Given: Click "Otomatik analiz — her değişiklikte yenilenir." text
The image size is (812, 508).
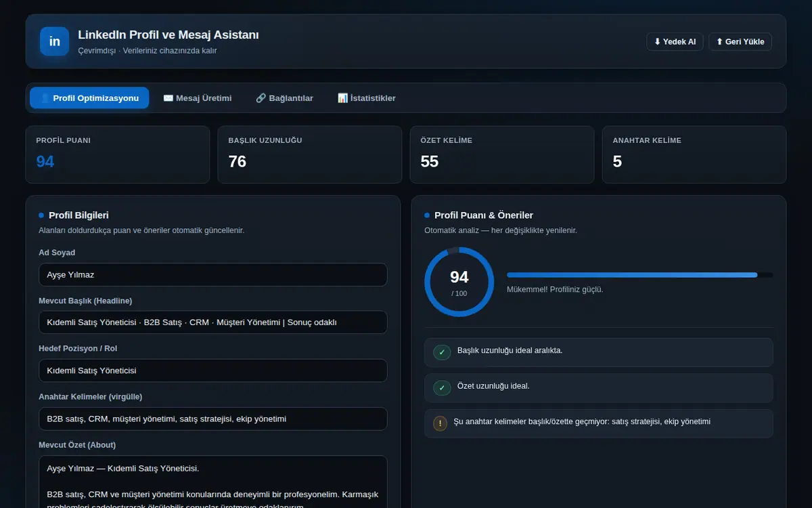Looking at the screenshot, I should pos(501,230).
